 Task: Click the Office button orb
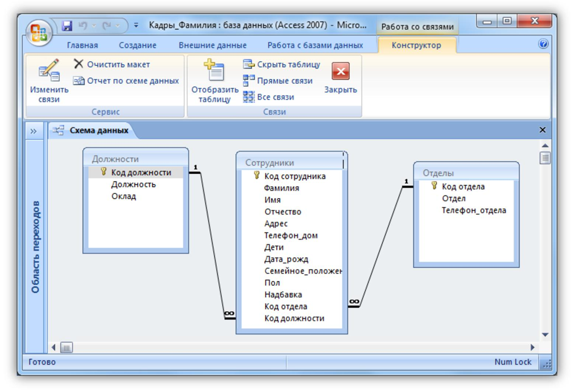pos(38,32)
